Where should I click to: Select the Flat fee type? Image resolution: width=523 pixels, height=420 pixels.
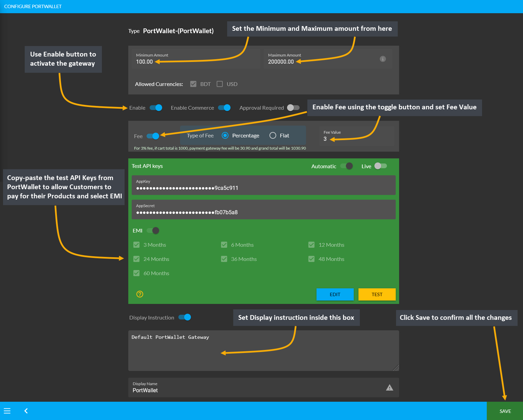click(273, 135)
